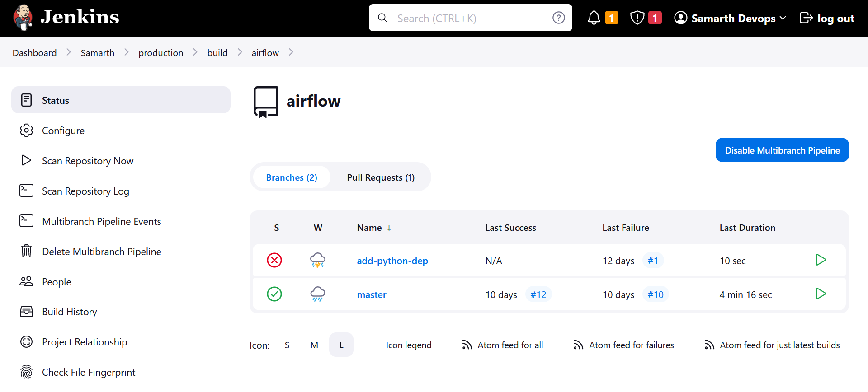Image resolution: width=868 pixels, height=392 pixels.
Task: Schedule a build for master branch
Action: click(x=821, y=294)
